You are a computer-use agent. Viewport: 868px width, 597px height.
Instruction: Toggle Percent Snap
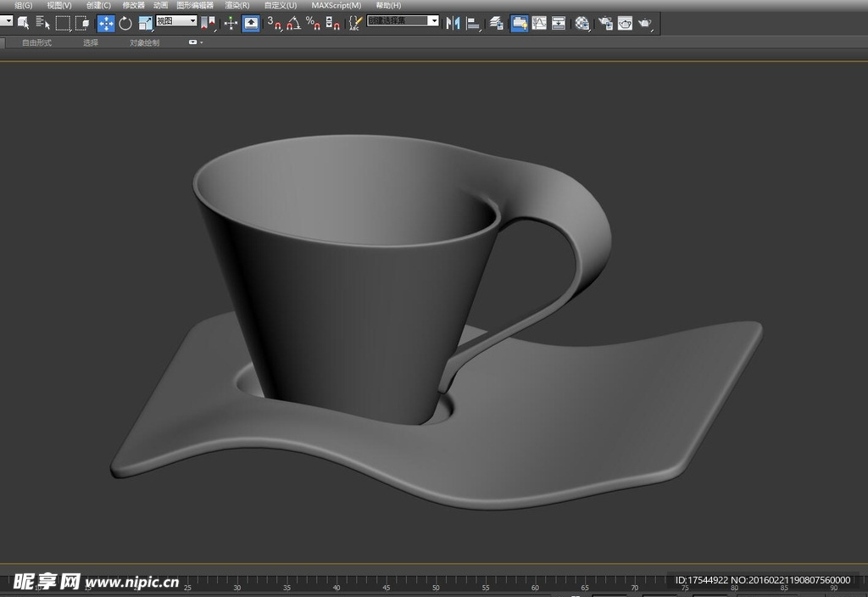coord(313,23)
